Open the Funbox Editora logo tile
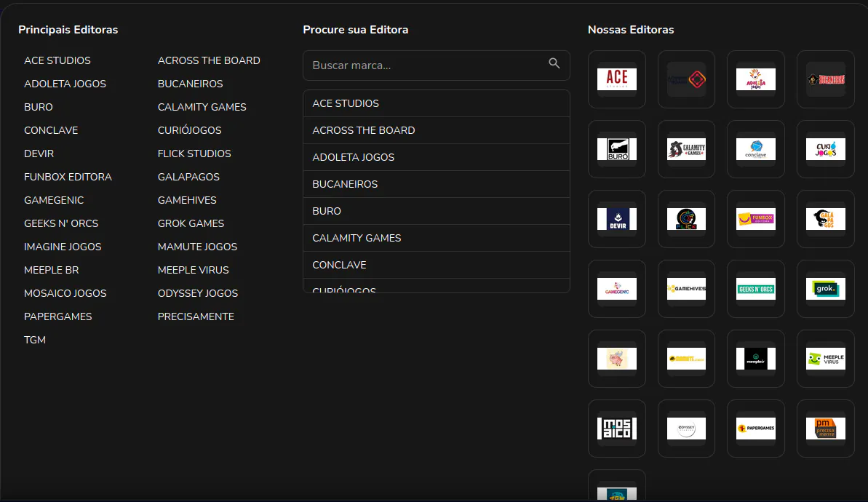 [755, 219]
